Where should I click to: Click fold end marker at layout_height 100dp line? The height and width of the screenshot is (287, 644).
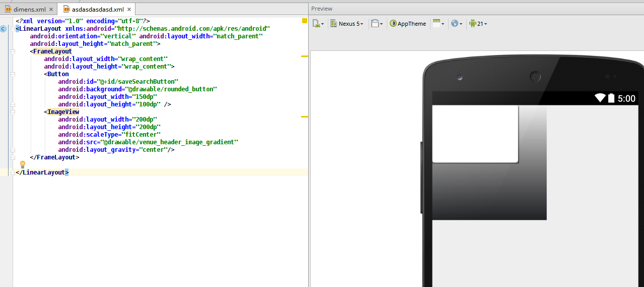(x=13, y=104)
